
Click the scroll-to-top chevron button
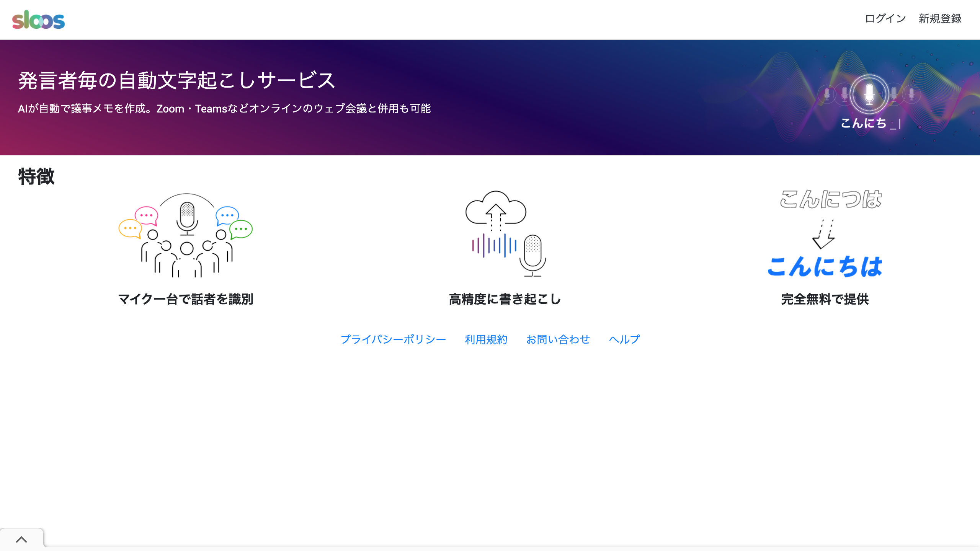click(22, 539)
